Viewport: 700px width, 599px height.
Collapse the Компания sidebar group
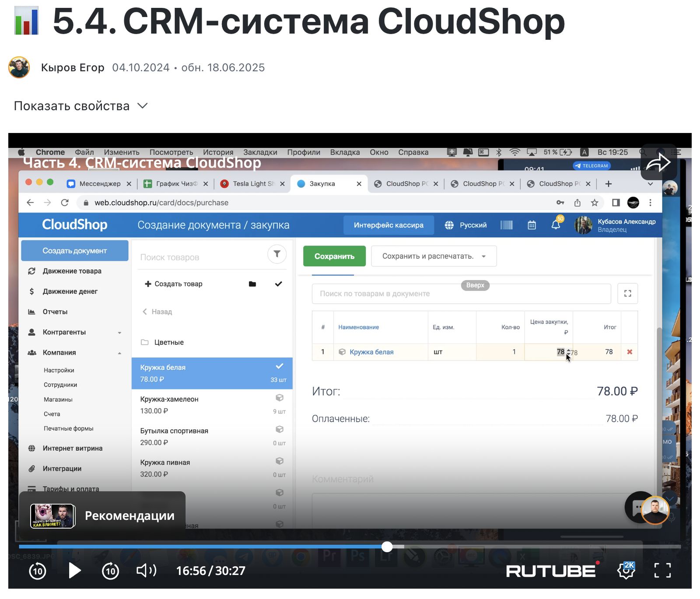coord(74,353)
